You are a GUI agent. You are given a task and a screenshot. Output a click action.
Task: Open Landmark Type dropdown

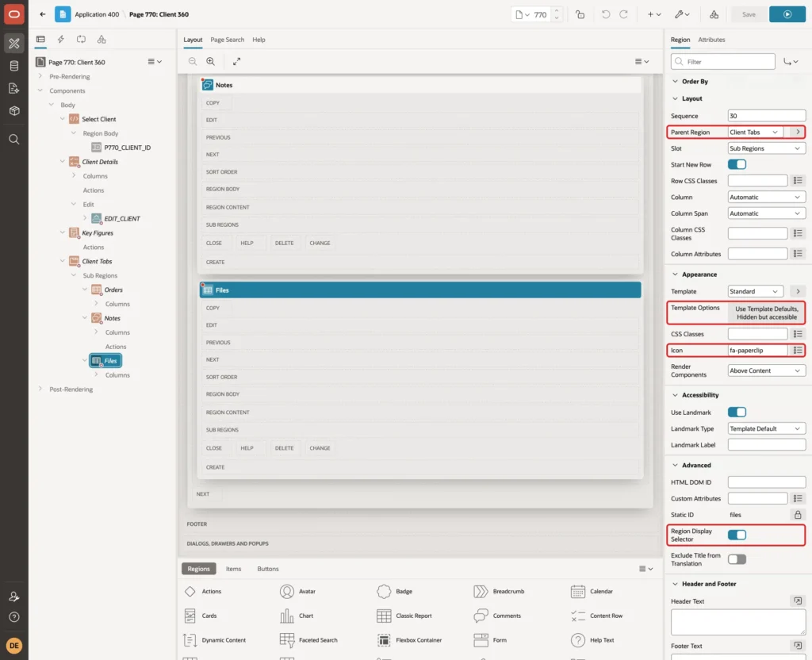pos(767,428)
